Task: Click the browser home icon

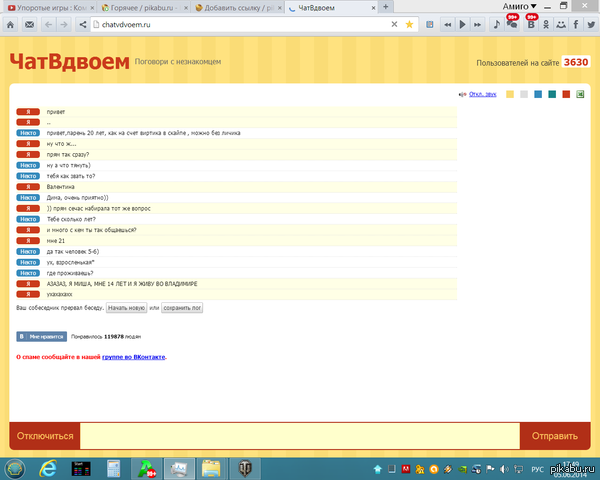Action: (9, 23)
